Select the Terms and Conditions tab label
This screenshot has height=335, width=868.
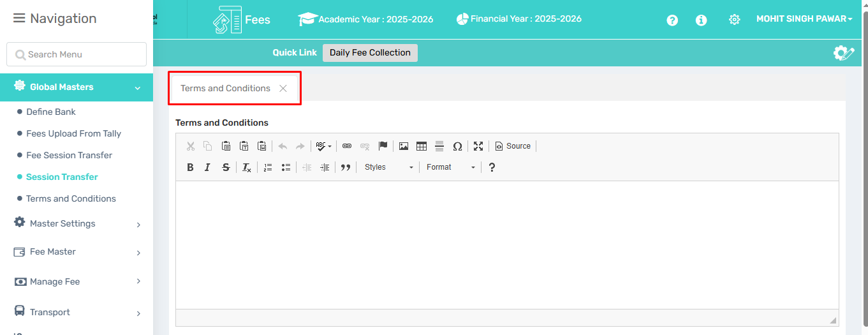tap(225, 88)
